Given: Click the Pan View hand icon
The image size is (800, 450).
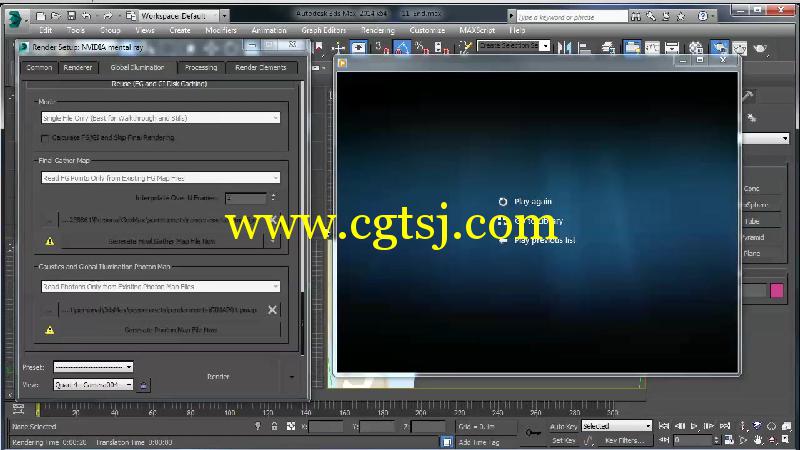Looking at the screenshot, I should tap(758, 440).
